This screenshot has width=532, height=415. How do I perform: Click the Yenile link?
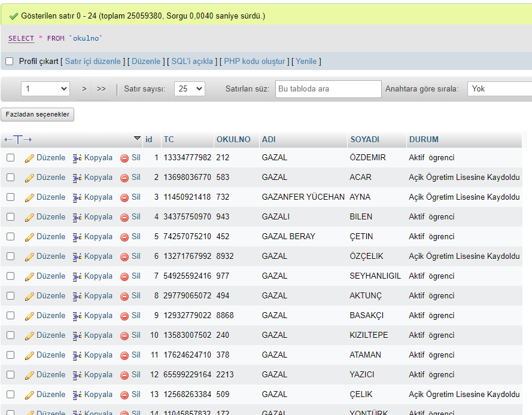(x=306, y=62)
